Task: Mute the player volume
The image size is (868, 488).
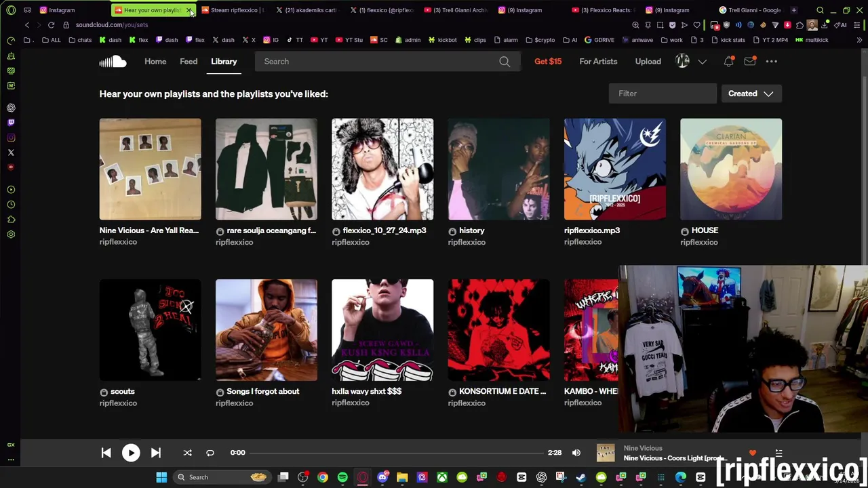Action: pos(576,453)
